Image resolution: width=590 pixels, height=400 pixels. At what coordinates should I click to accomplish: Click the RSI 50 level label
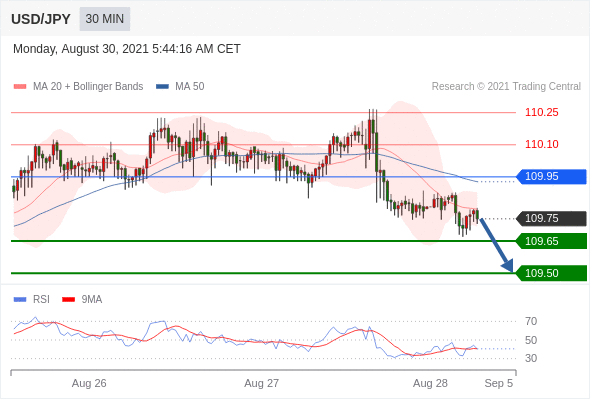tap(531, 340)
